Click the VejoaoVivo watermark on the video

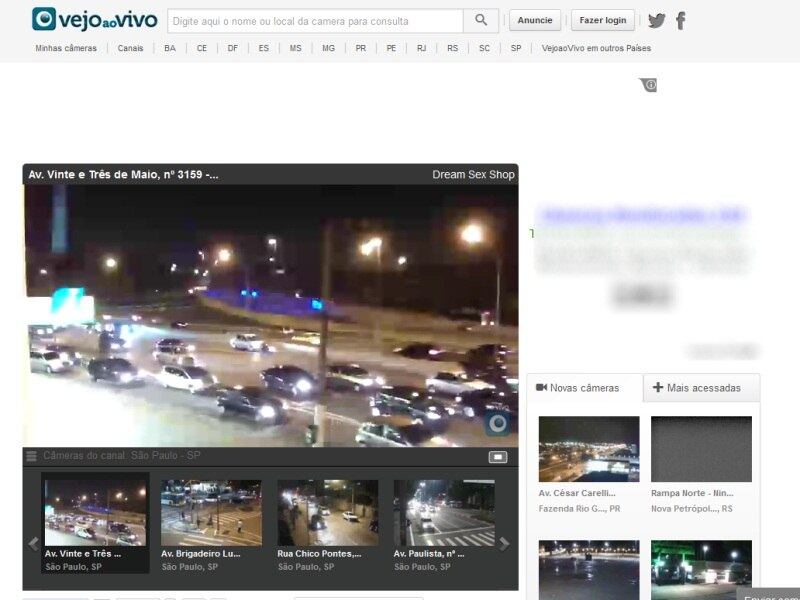click(x=497, y=423)
